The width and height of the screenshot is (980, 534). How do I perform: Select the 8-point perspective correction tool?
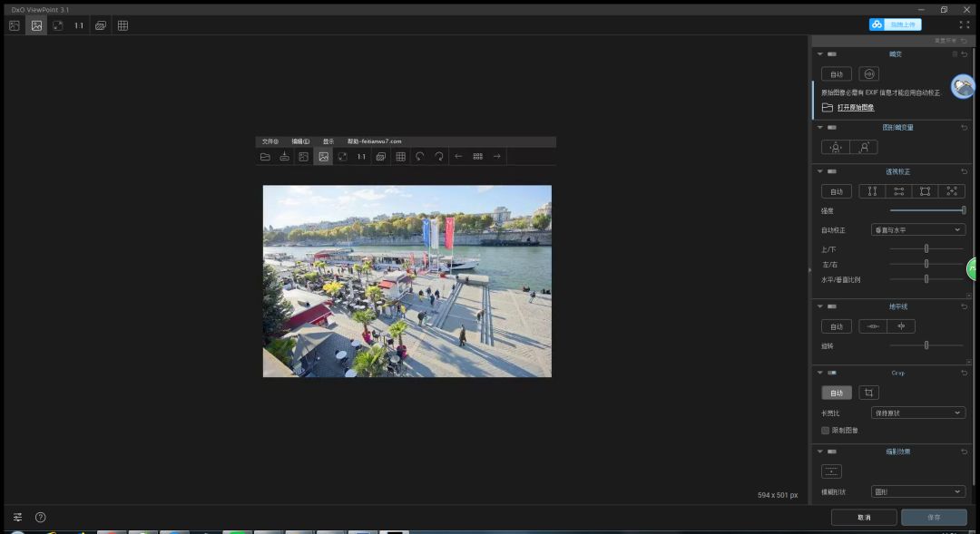coord(951,191)
